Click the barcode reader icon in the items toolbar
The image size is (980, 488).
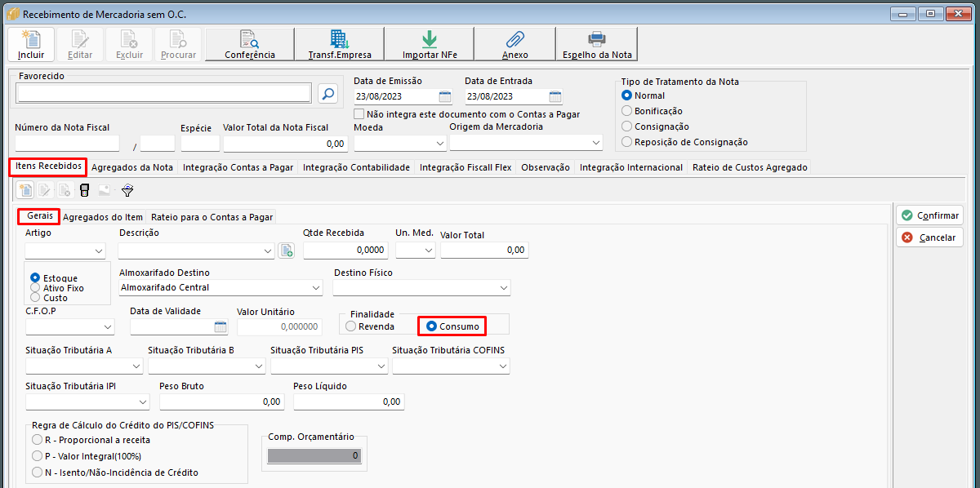(x=84, y=190)
